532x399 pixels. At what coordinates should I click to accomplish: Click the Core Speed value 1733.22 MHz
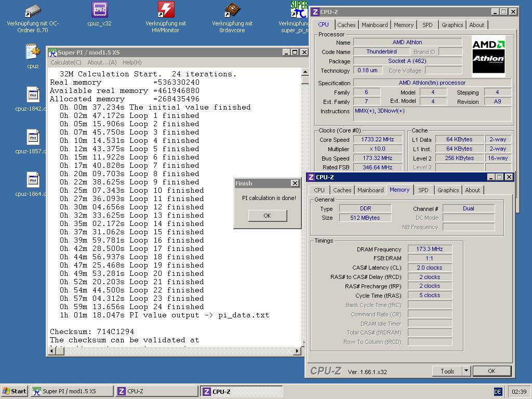tap(378, 139)
